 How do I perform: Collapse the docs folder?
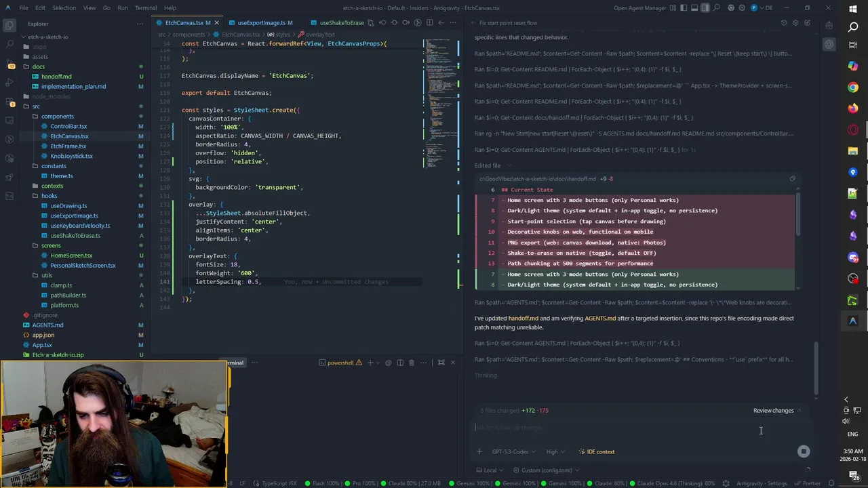click(39, 66)
